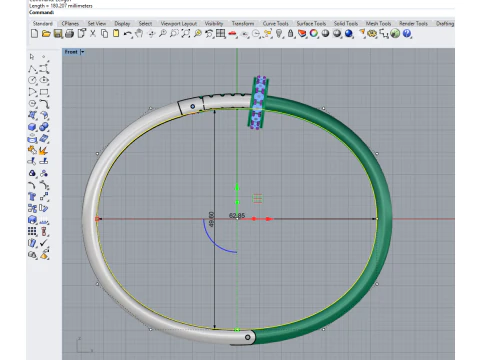The height and width of the screenshot is (360, 480).
Task: Choose the Select Objects arrow tool
Action: pos(32,57)
